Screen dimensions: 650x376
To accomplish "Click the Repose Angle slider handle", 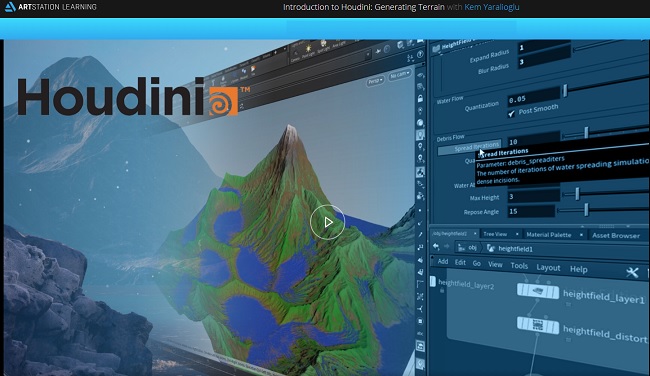I will coord(586,209).
